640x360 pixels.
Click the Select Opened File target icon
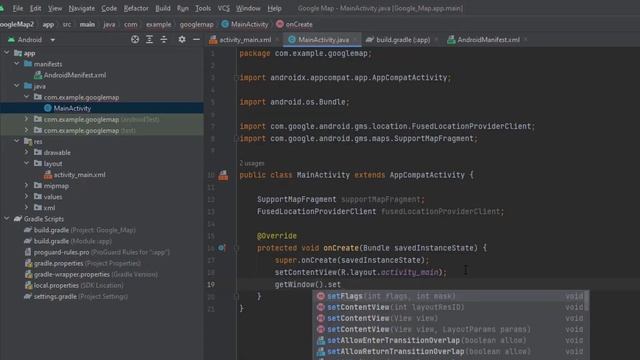click(x=135, y=39)
